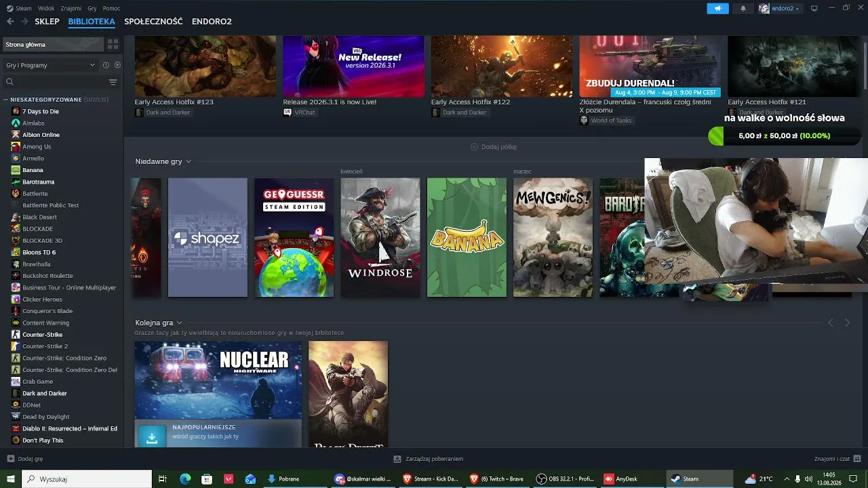Switch to the SPOŁECZNOŚĆ tab
The image size is (868, 488).
[153, 22]
